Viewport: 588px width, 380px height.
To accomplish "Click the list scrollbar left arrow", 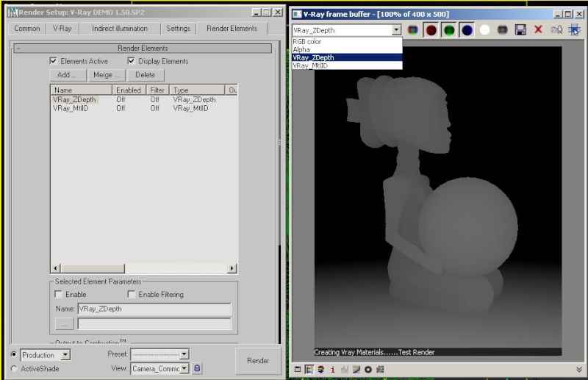I will pyautogui.click(x=56, y=268).
